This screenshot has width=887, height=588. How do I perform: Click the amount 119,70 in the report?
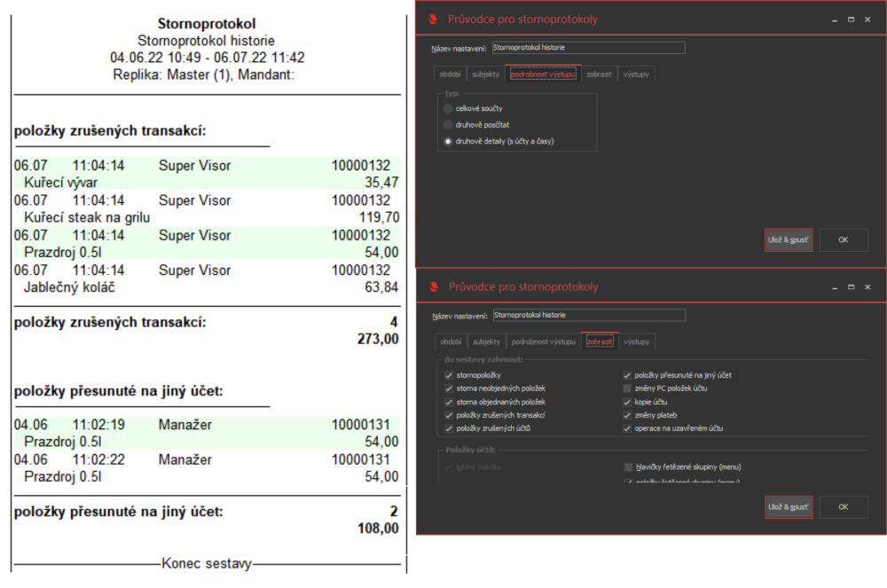(x=379, y=217)
